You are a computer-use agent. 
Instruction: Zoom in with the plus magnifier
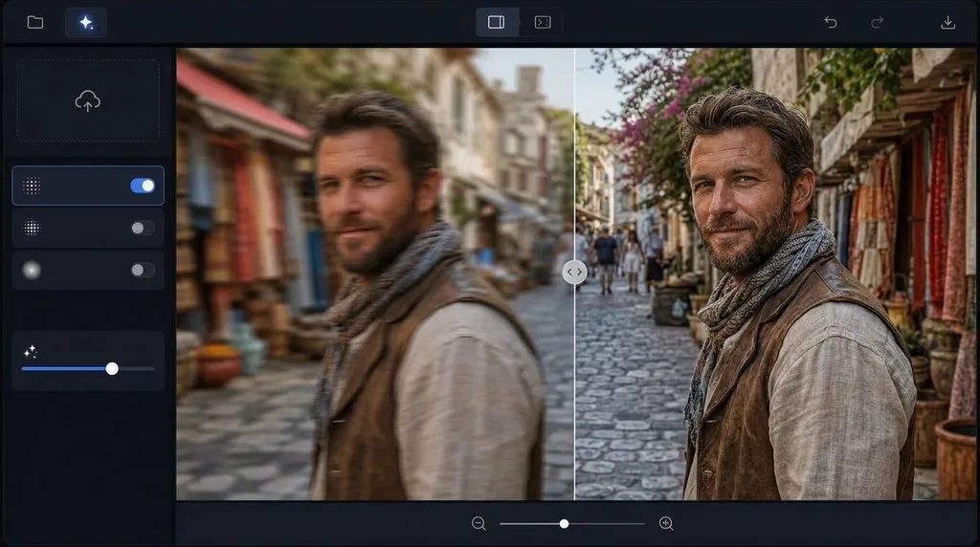[x=666, y=523]
